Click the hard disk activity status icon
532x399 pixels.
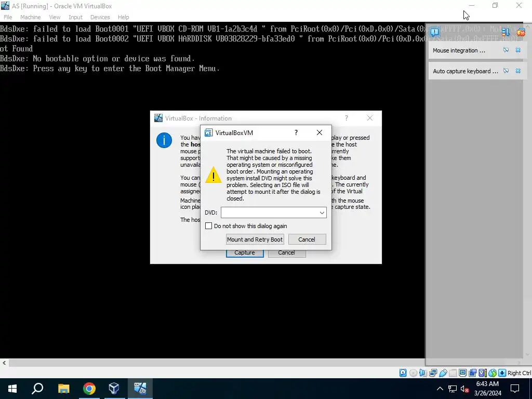tap(403, 373)
